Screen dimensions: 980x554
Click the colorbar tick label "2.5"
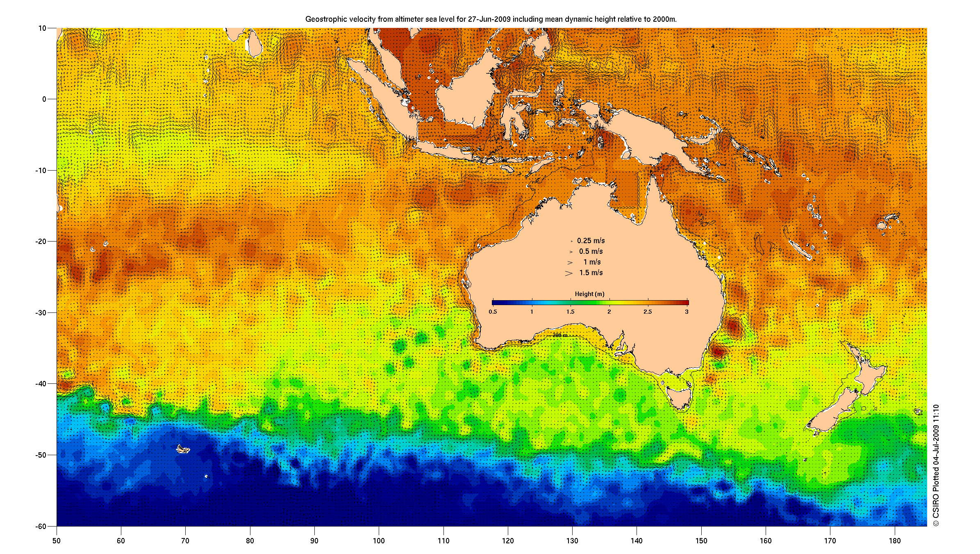point(648,312)
